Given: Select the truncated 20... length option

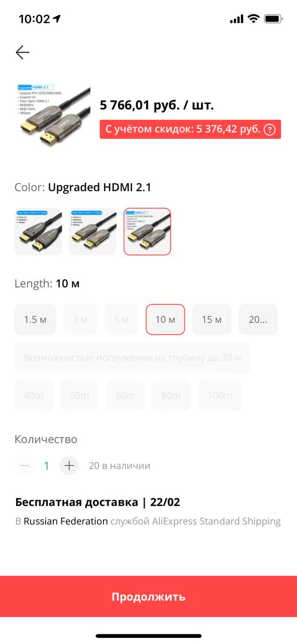Looking at the screenshot, I should [x=258, y=319].
